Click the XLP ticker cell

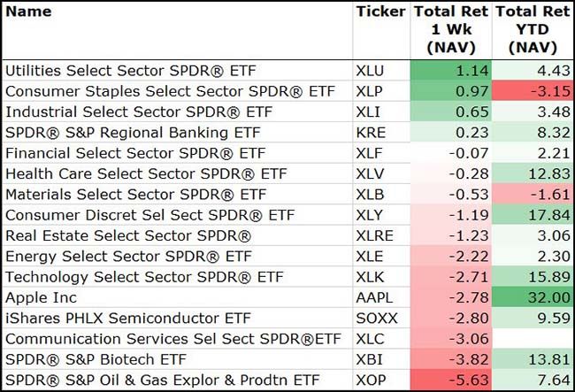[x=372, y=90]
